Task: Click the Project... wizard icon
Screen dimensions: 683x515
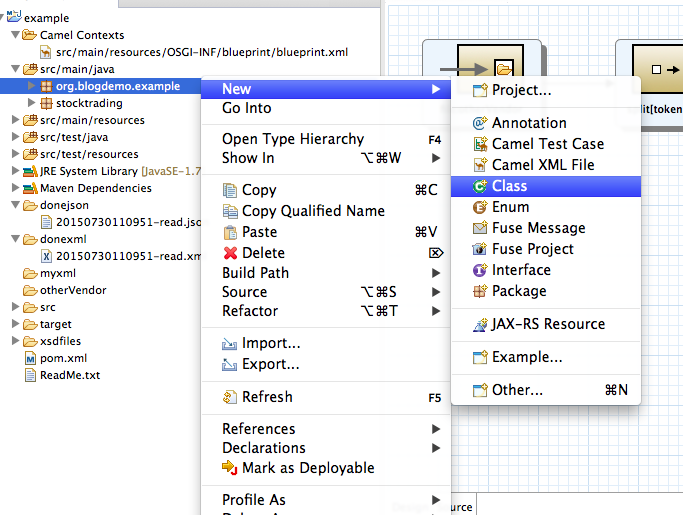Action: coord(480,90)
